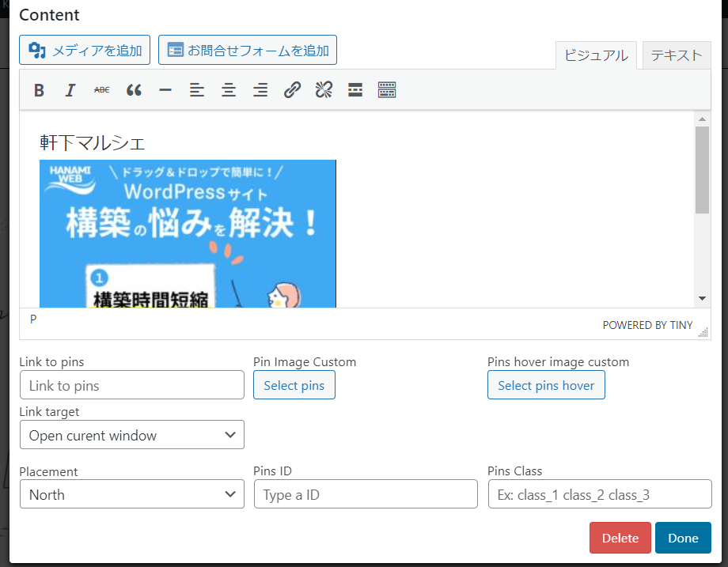
Task: Select the HANAMI WEB banner image
Action: 188,233
